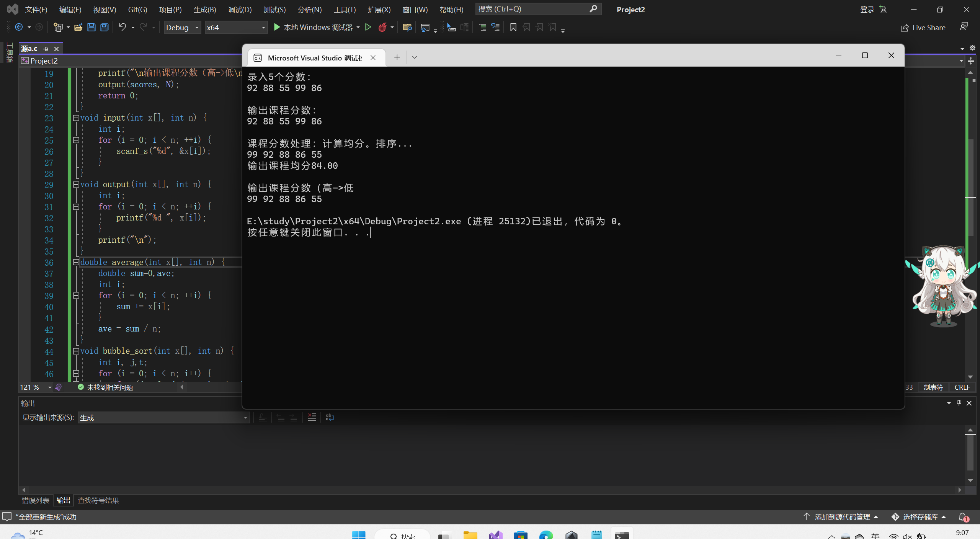
Task: Click the Save file icon
Action: coord(91,27)
